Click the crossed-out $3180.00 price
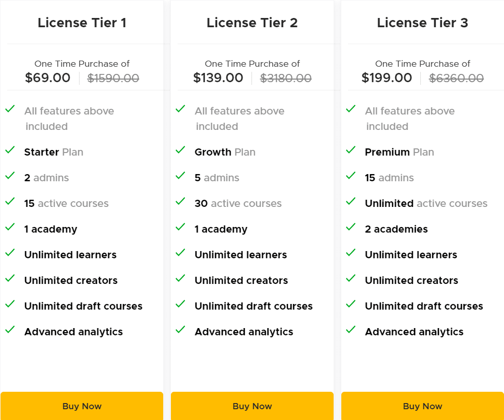Viewport: 504px width, 420px height. click(x=286, y=78)
